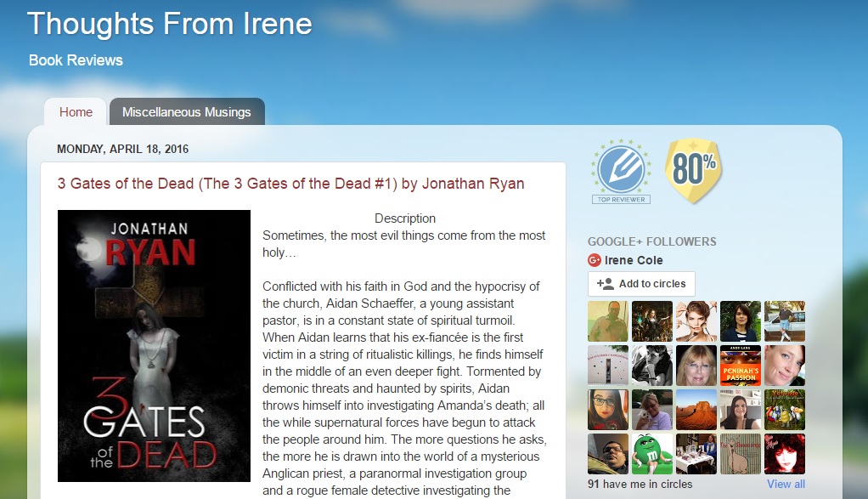Click the 'Description' heading in the post
The height and width of the screenshot is (499, 868).
click(x=405, y=218)
